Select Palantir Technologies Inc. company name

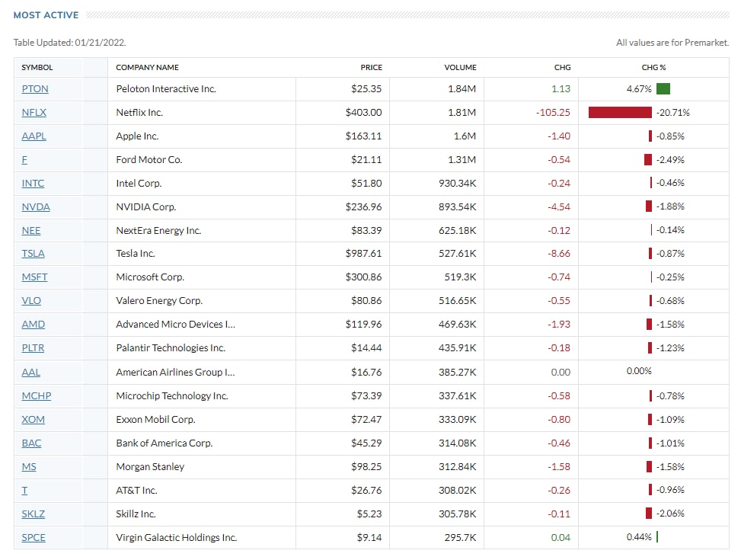click(171, 348)
